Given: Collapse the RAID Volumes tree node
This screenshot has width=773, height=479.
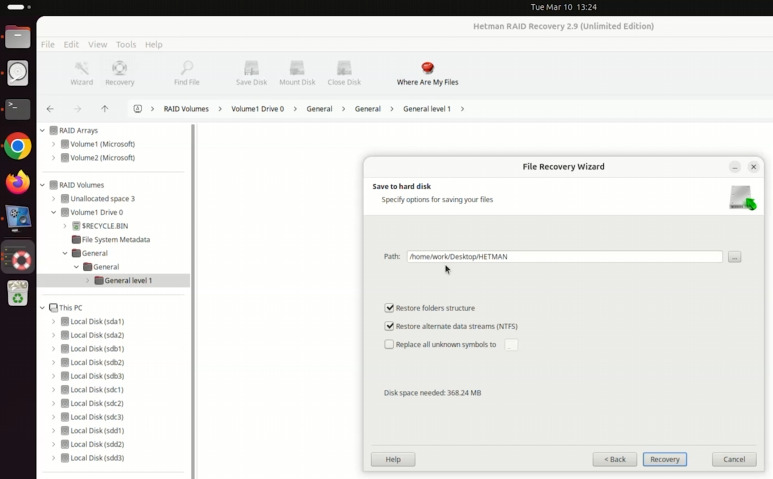Looking at the screenshot, I should (x=42, y=185).
